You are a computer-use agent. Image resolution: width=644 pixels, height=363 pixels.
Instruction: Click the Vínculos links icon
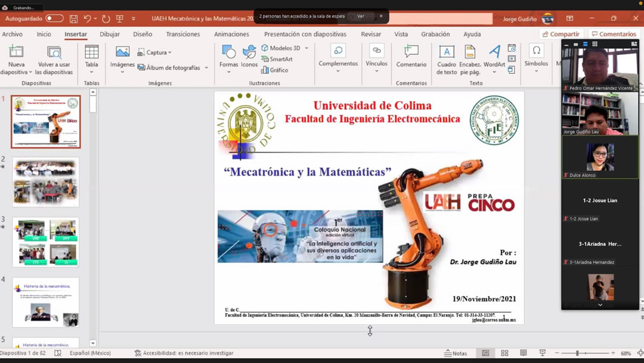[x=377, y=51]
